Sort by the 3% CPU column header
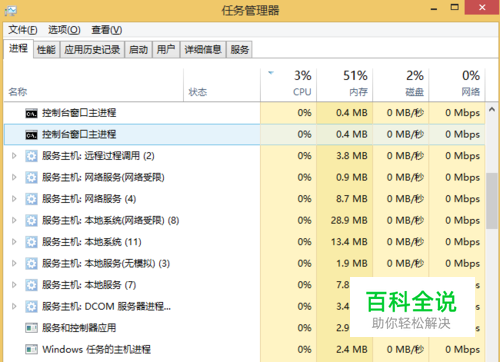Screen dimensions: 500x362 point(288,85)
